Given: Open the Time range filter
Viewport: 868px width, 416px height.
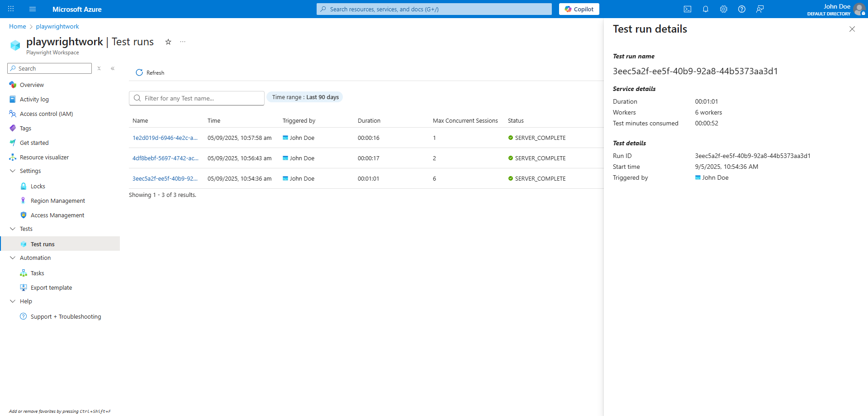Looking at the screenshot, I should tap(305, 97).
